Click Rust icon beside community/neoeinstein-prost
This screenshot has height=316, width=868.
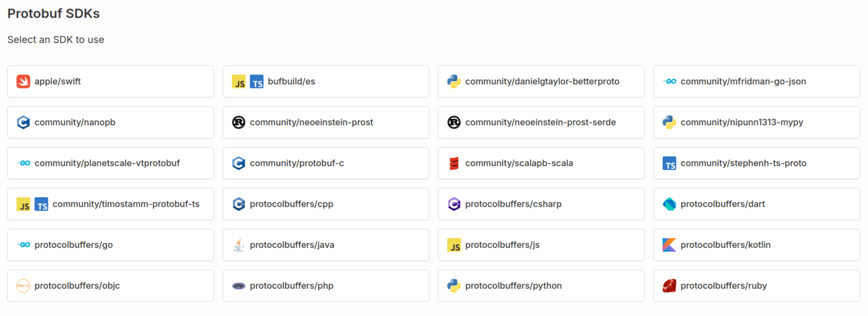(x=239, y=122)
